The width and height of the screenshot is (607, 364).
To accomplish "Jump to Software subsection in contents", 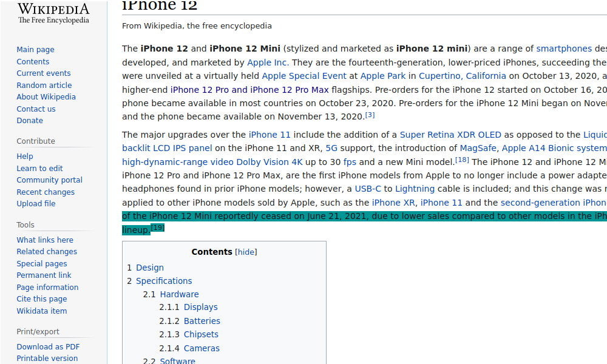I will [177, 360].
